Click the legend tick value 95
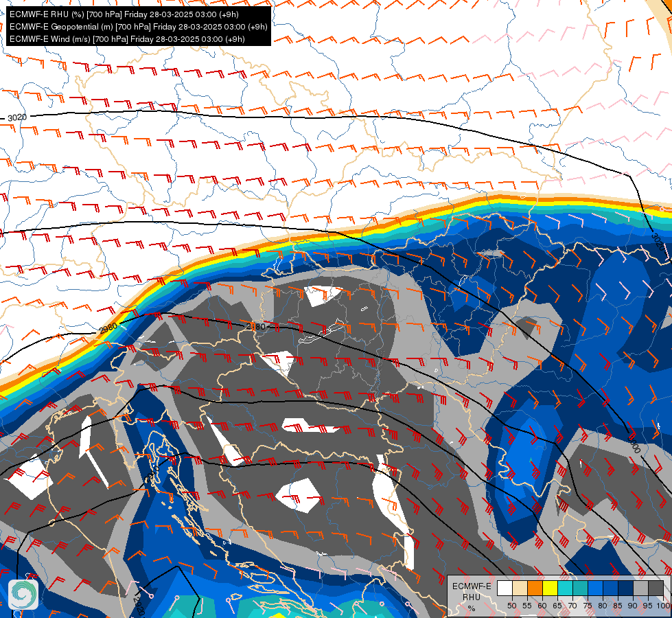 pyautogui.click(x=647, y=606)
